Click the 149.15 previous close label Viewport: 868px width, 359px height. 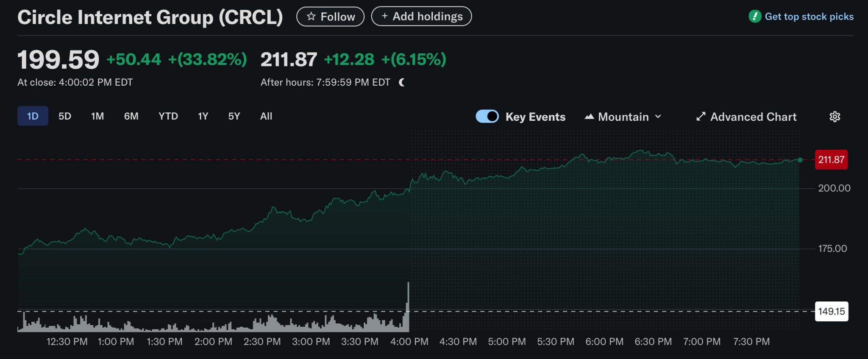831,312
